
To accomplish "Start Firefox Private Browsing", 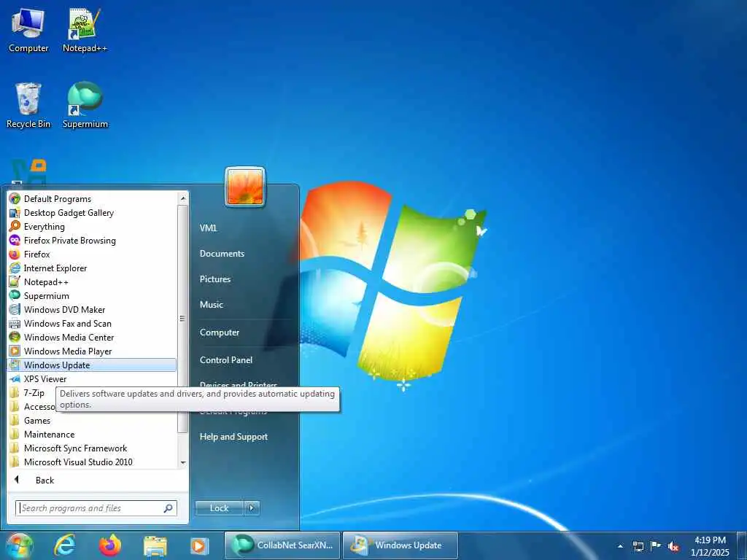I will pos(92,241).
